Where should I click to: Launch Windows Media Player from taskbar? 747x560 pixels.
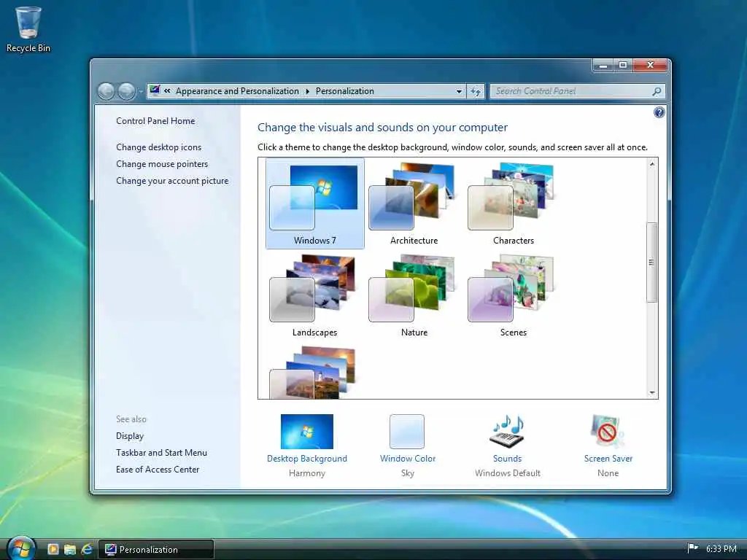[53, 549]
